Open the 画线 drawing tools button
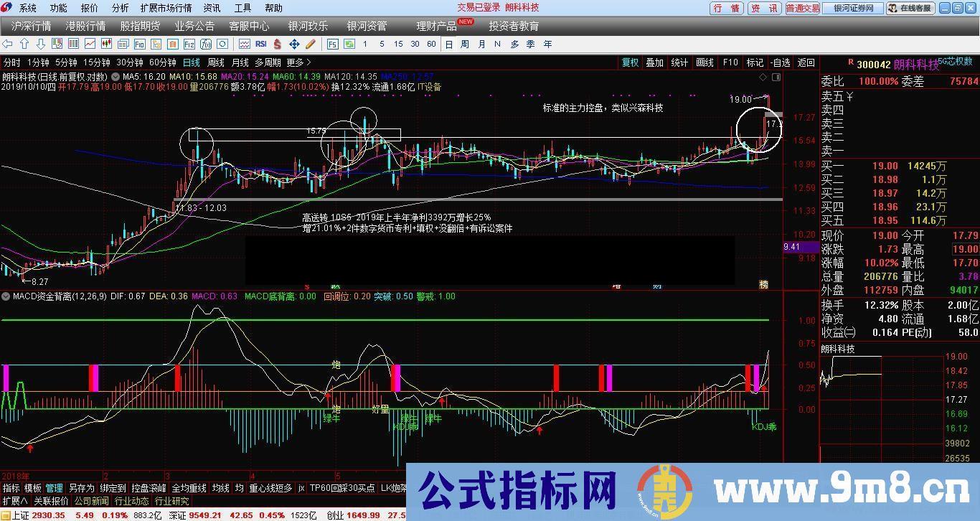The height and width of the screenshot is (521, 980). click(705, 62)
